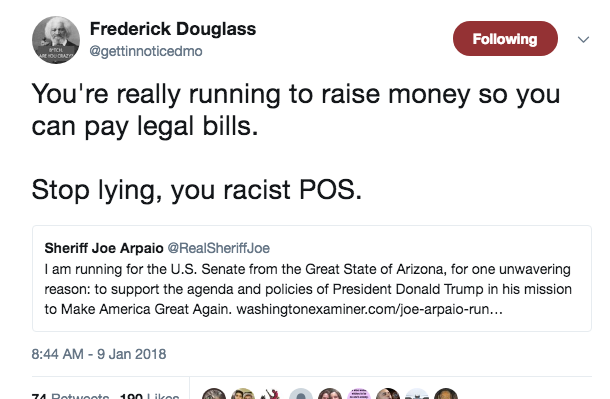Viewport: 610px width, 399px height.
Task: Click the Following button
Action: tap(505, 38)
